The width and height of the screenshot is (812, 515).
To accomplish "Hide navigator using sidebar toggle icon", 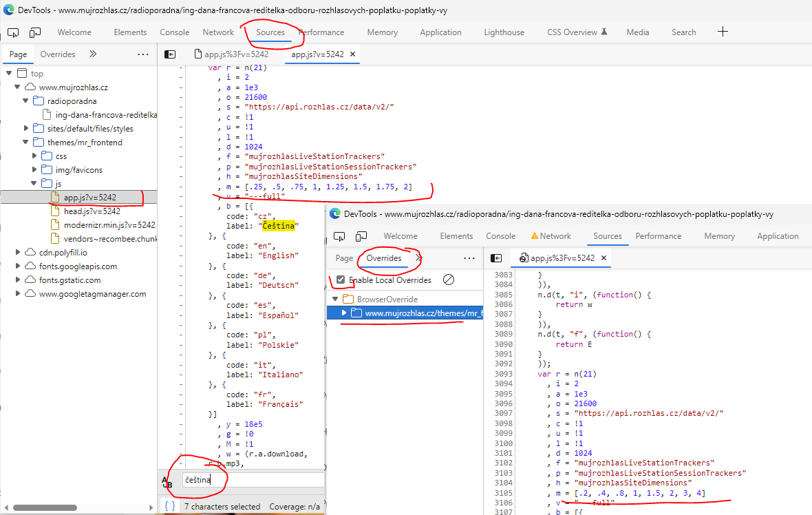I will (170, 54).
